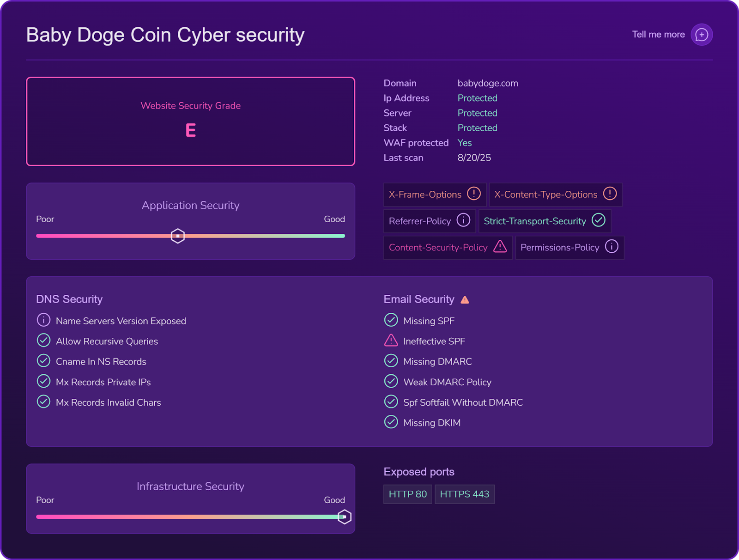
Task: Click the HTTPS 443 exposed port tag
Action: pyautogui.click(x=465, y=494)
